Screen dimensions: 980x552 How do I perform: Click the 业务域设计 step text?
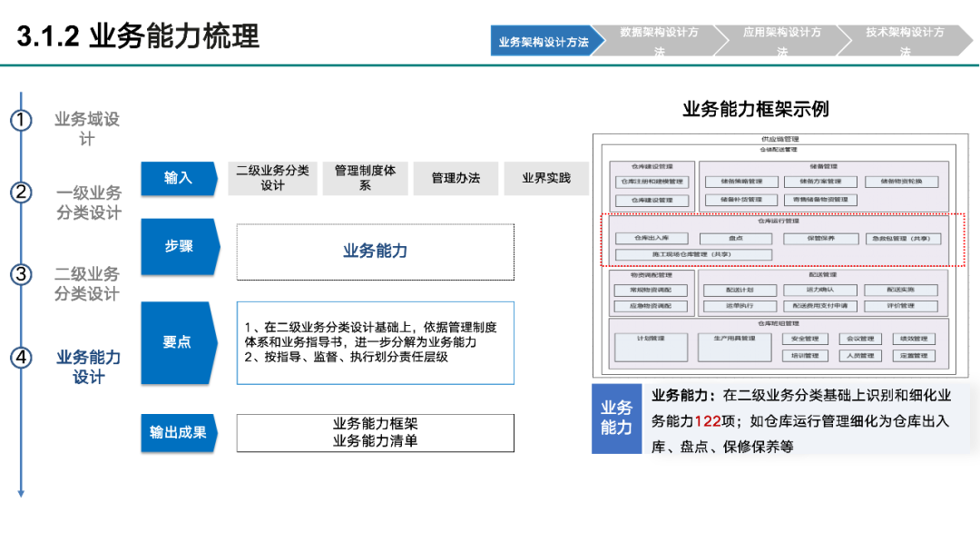(87, 129)
